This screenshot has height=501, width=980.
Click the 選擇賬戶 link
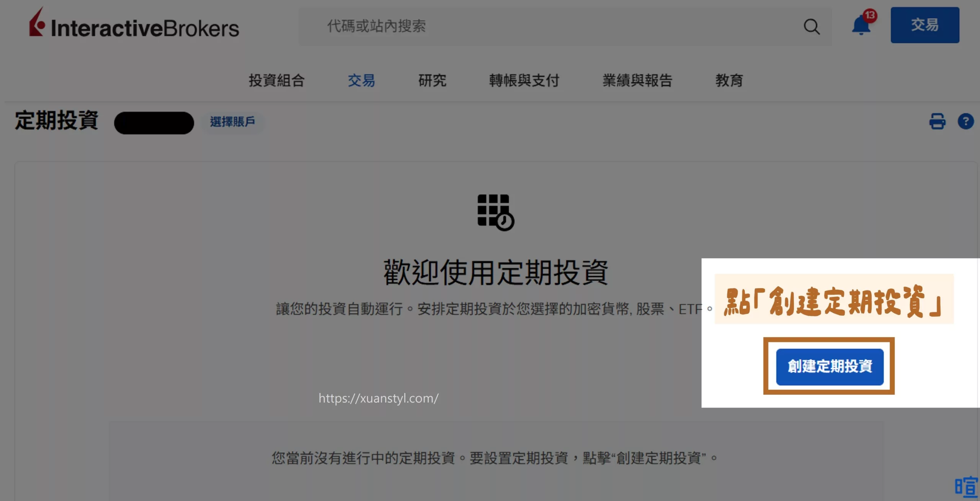232,122
